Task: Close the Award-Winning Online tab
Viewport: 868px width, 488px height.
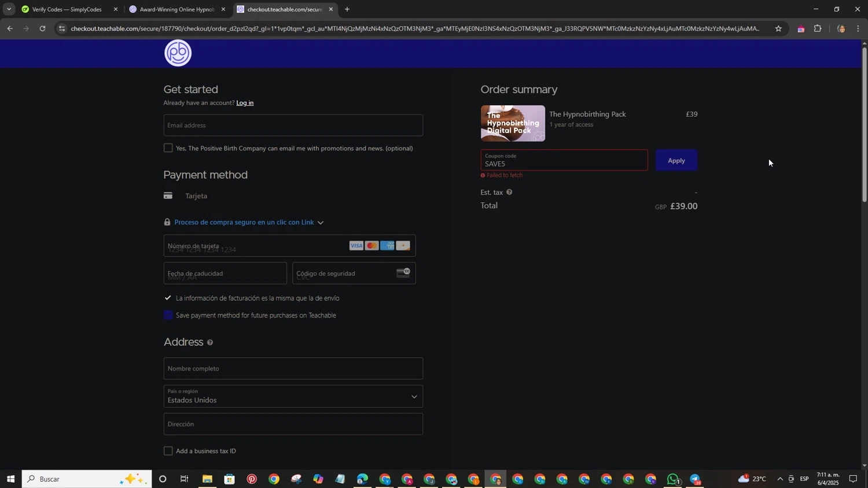Action: 223,9
